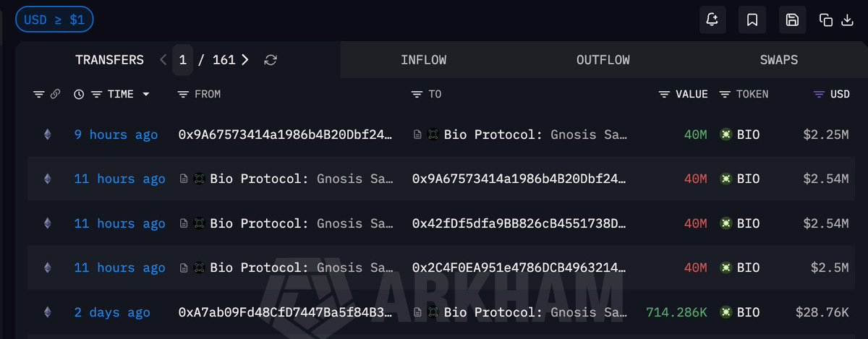Go to next transfers page
Screen dimensions: 868x339
pos(245,60)
